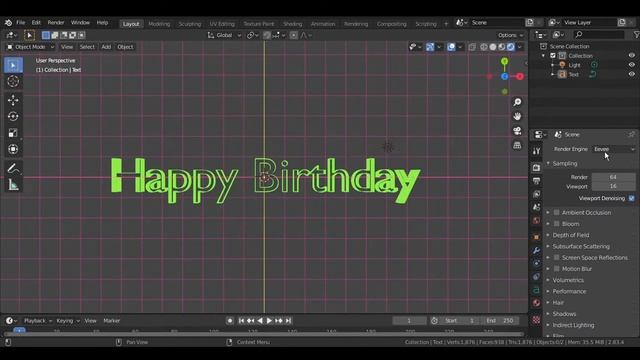Open the viewport Add menu
The height and width of the screenshot is (360, 640).
tap(106, 47)
